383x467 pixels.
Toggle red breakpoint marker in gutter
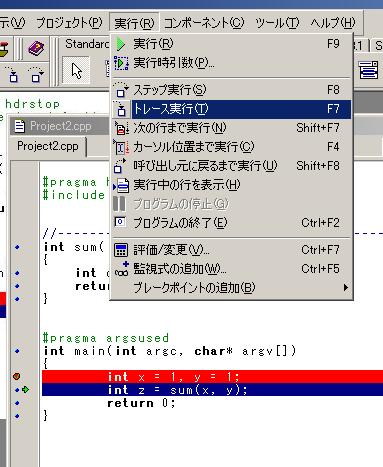(x=16, y=377)
